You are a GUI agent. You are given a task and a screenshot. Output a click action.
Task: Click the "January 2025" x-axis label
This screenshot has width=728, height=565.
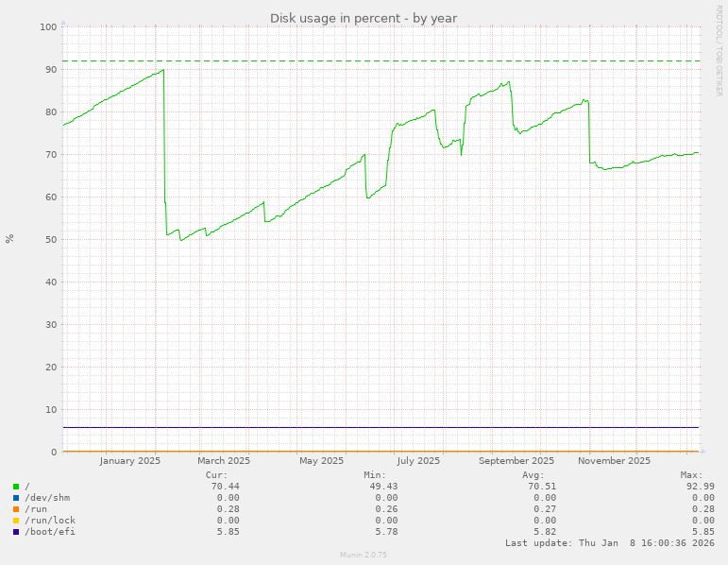[x=130, y=461]
